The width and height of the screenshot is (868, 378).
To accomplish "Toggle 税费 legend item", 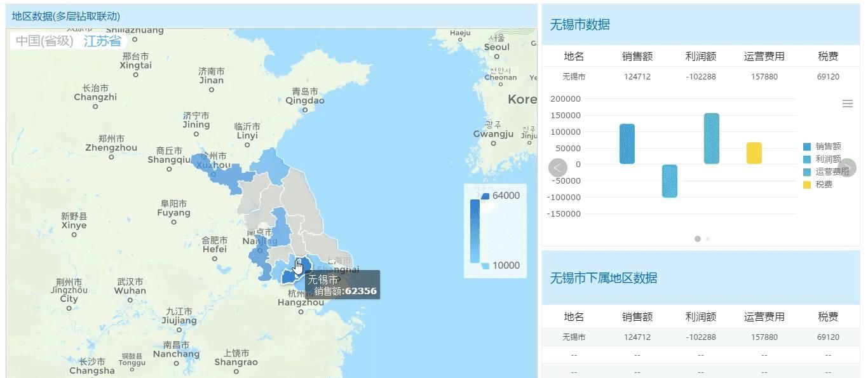I will pos(818,184).
